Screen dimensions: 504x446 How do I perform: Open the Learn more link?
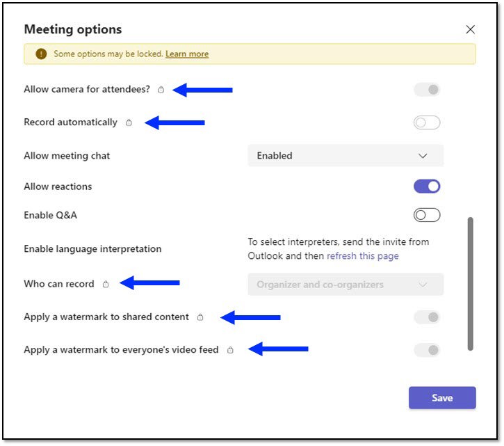pyautogui.click(x=187, y=54)
